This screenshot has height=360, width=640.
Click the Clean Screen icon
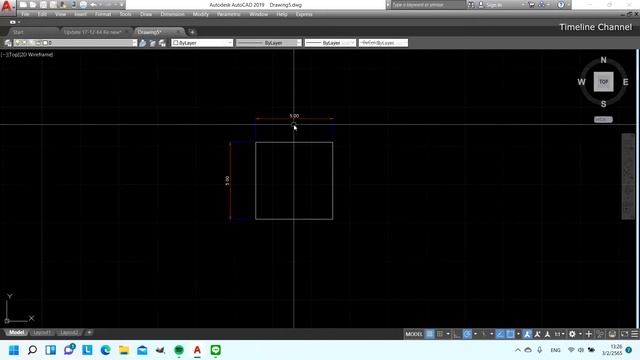point(624,334)
